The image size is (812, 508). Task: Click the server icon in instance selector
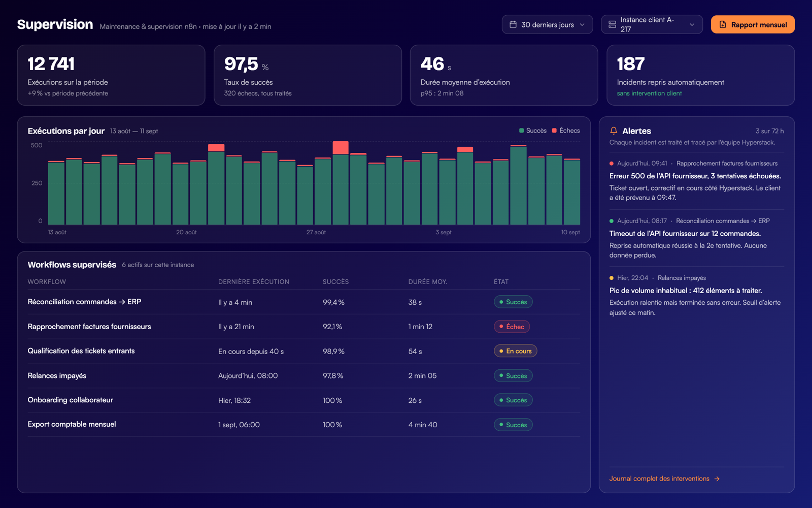pos(612,24)
